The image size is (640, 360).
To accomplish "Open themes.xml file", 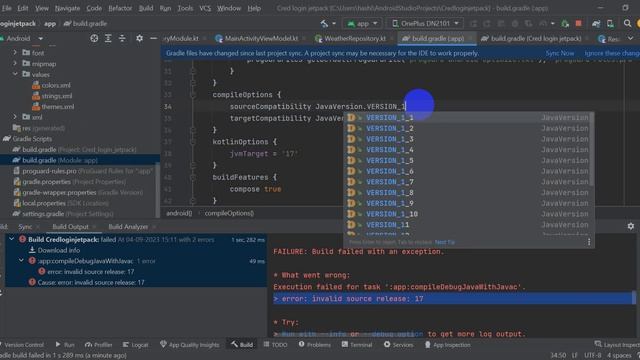I will click(x=53, y=107).
